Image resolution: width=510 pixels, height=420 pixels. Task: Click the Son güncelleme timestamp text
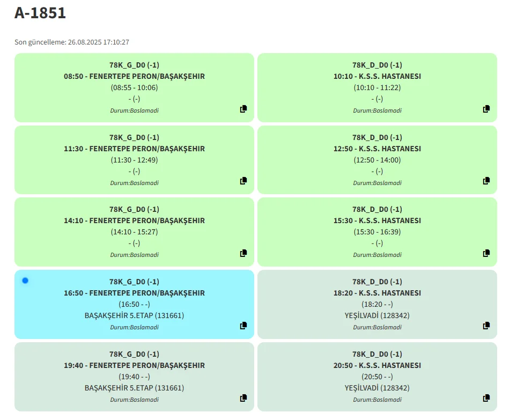coord(72,42)
